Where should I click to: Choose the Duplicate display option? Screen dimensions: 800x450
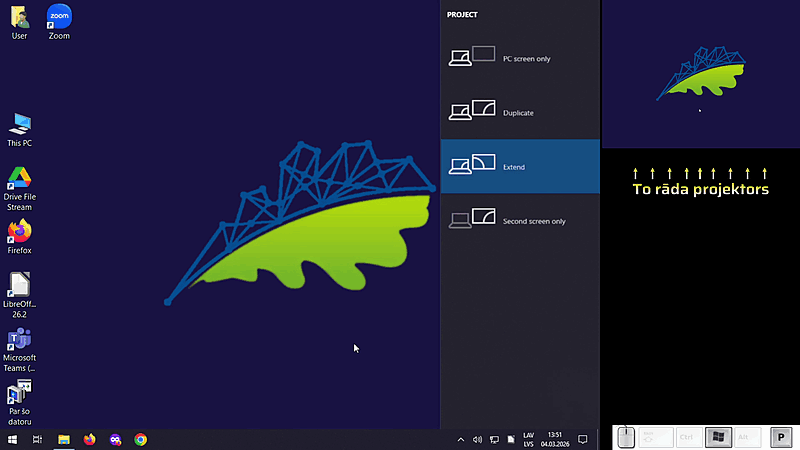[520, 112]
